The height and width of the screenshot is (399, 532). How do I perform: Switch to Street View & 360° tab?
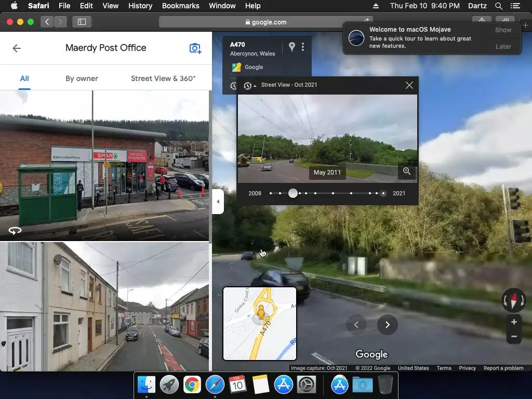[x=163, y=79]
